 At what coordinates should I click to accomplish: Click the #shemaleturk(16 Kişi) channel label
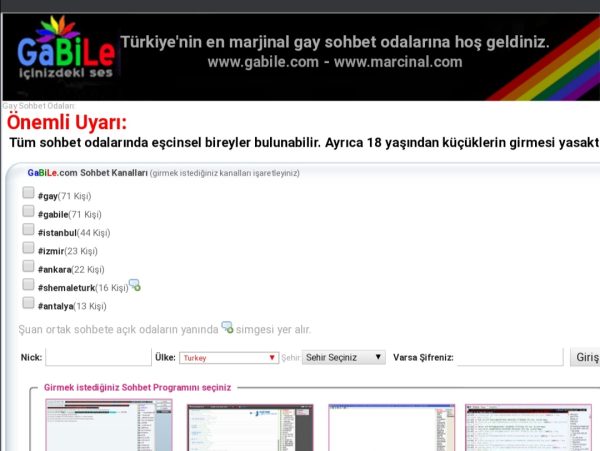click(83, 288)
